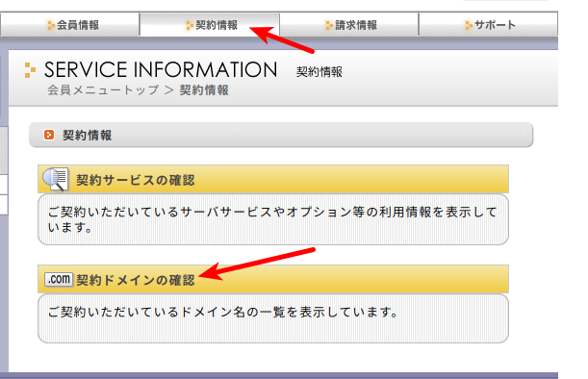Click the .com domain icon
Viewport: 588px width, 379px height.
coord(59,279)
